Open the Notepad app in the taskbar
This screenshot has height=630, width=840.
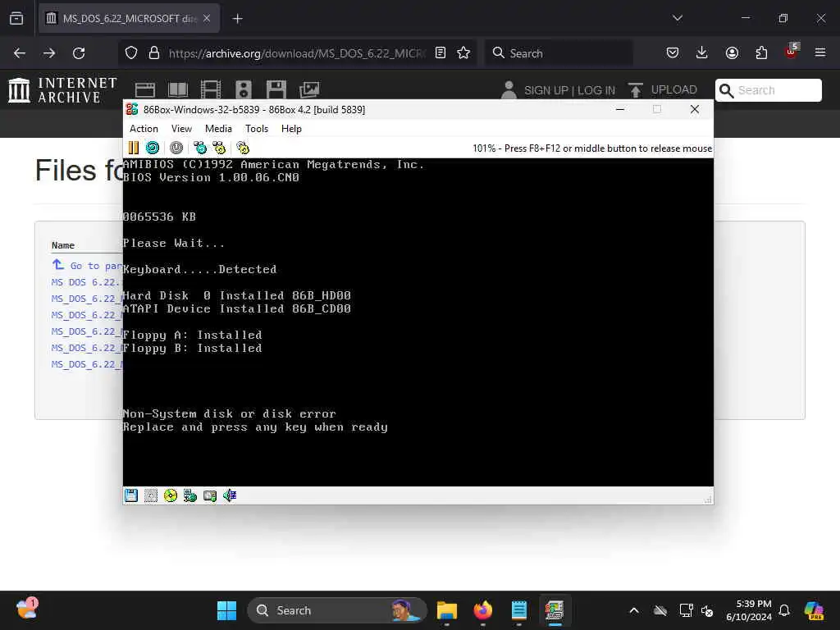(518, 610)
